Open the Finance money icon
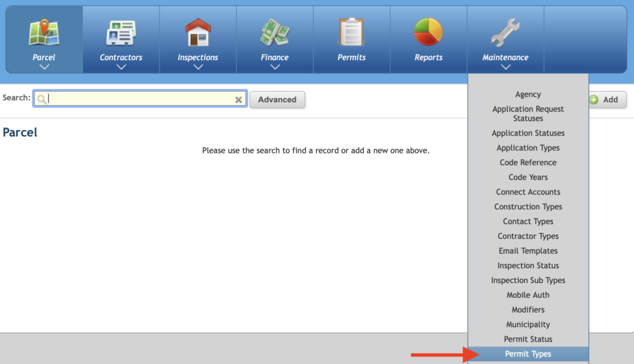The width and height of the screenshot is (634, 364). coord(274,32)
